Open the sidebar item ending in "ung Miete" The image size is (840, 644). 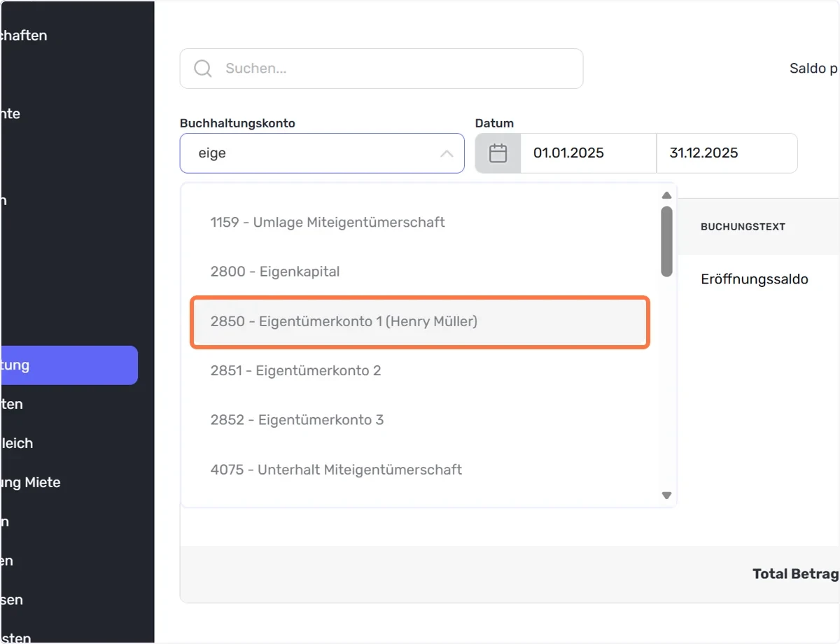click(x=30, y=482)
